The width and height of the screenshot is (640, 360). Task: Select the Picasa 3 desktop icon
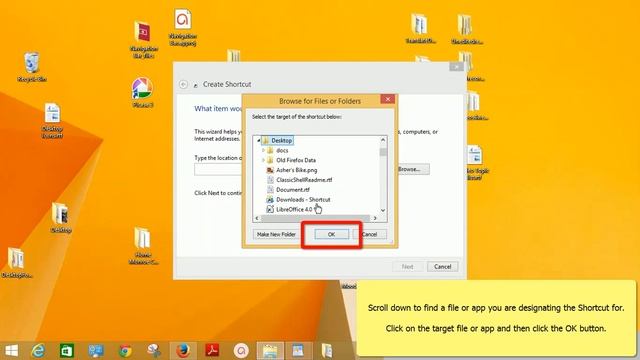click(x=142, y=92)
